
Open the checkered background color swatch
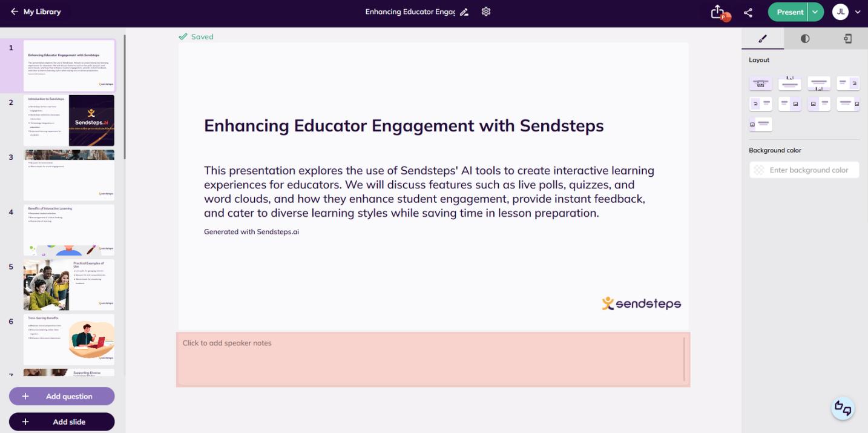pos(759,170)
